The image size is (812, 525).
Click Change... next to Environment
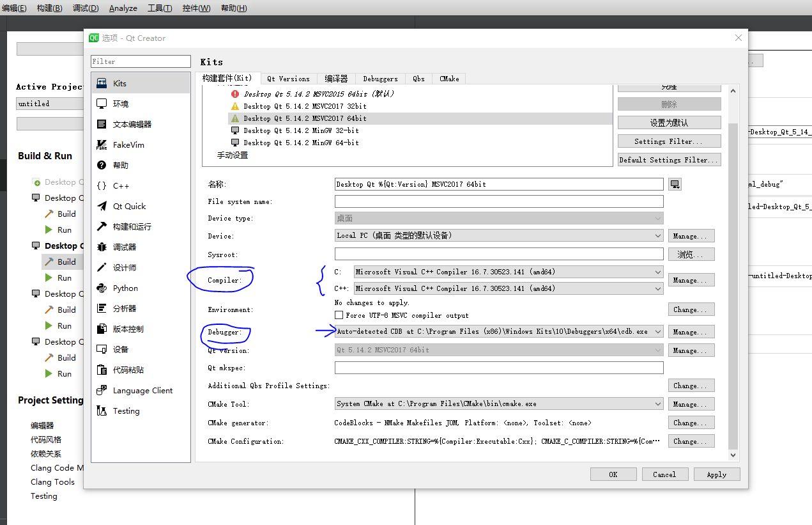[691, 310]
